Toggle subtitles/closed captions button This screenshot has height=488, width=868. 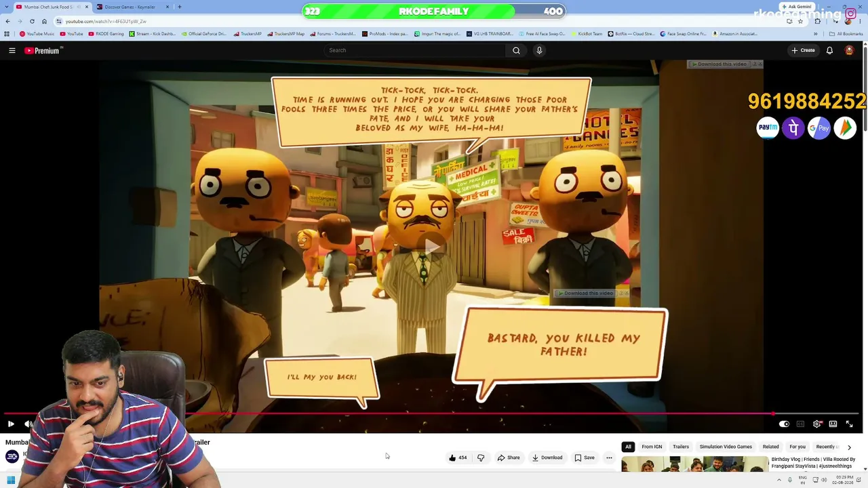tap(800, 424)
